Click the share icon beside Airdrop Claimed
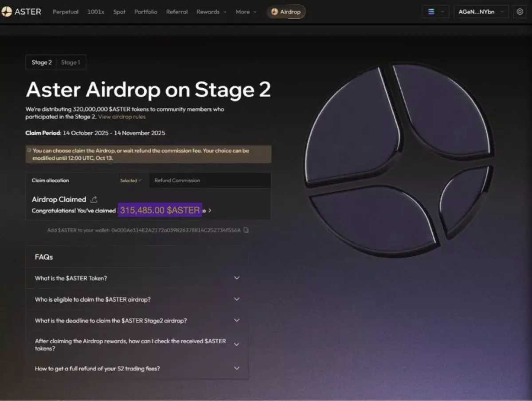The image size is (532, 401). tap(94, 200)
